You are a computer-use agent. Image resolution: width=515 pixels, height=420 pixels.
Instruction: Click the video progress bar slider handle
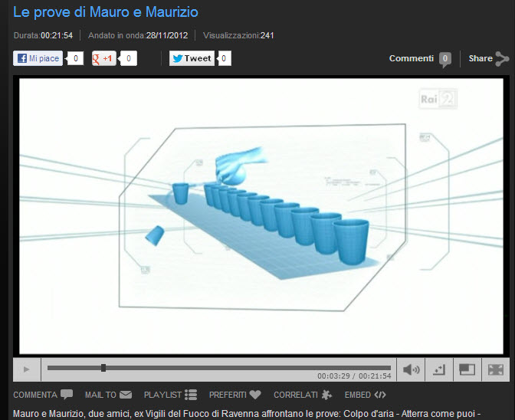tap(103, 368)
